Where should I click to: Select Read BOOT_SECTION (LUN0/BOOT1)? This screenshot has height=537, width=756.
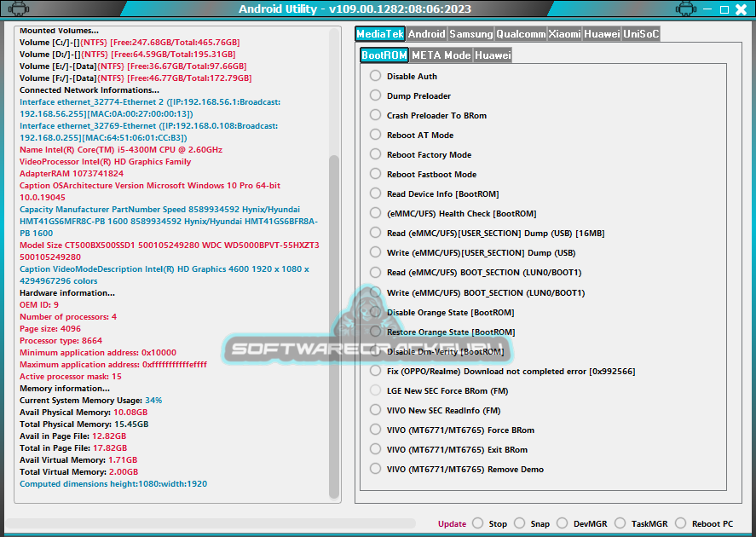(375, 273)
